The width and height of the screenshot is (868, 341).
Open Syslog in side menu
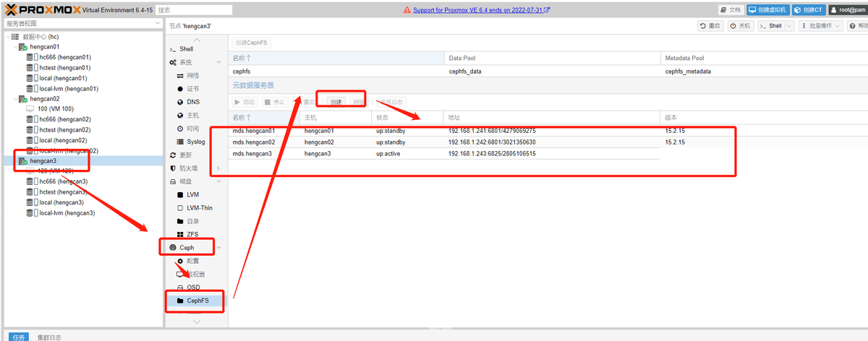tap(195, 142)
